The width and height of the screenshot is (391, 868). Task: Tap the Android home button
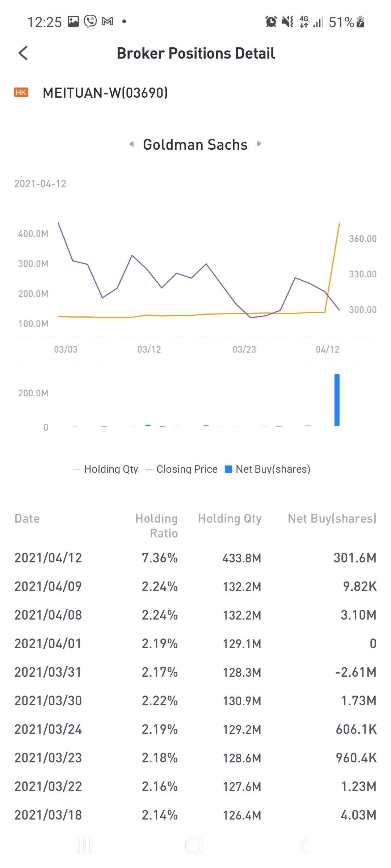coord(194,846)
